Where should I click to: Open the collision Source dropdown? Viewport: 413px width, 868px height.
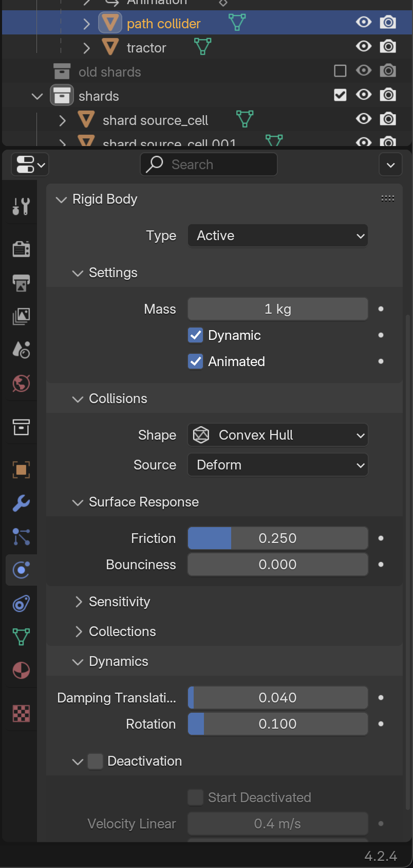pos(278,465)
